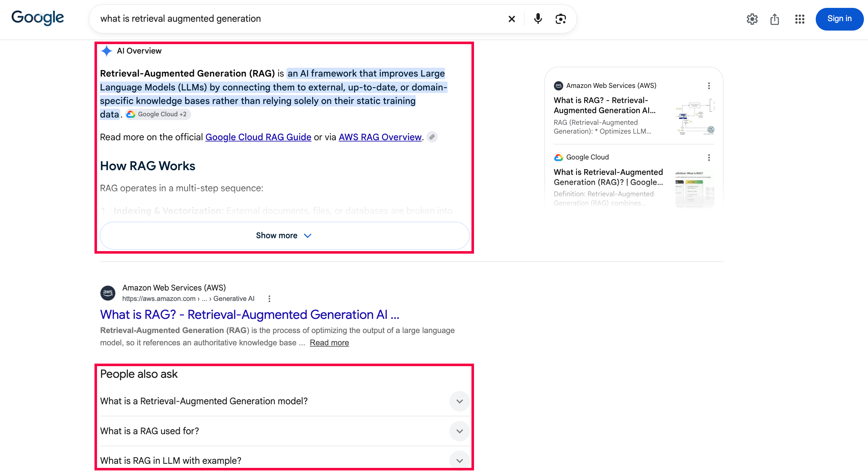The image size is (868, 472).
Task: Click the Google logo
Action: (37, 18)
